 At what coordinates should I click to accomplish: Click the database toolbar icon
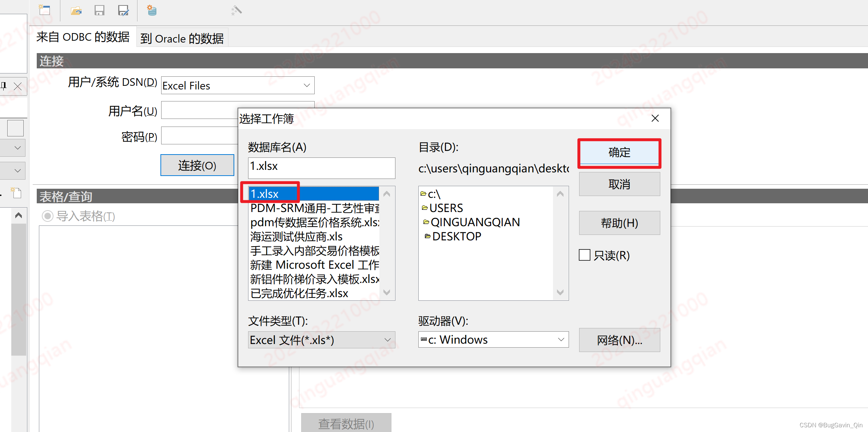pyautogui.click(x=151, y=10)
